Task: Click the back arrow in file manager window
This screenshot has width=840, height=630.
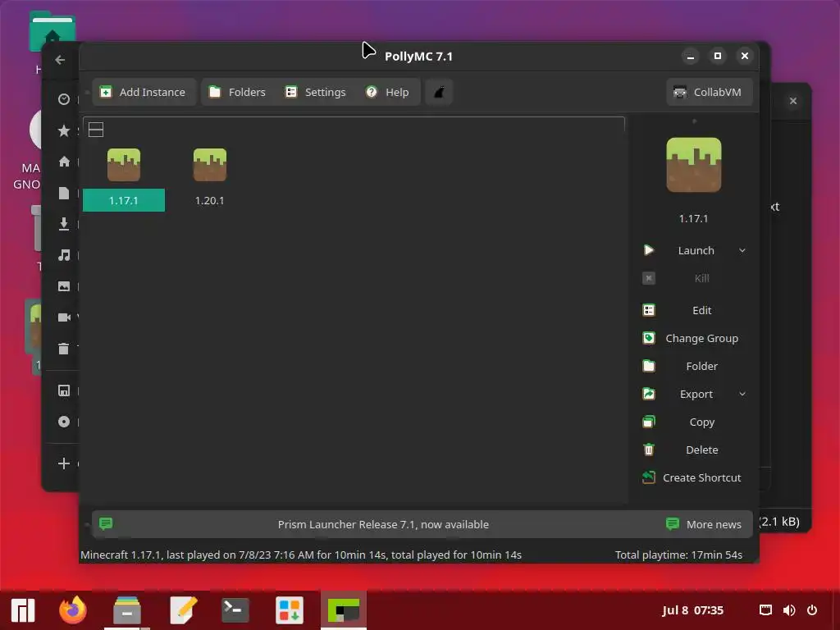Action: (60, 60)
